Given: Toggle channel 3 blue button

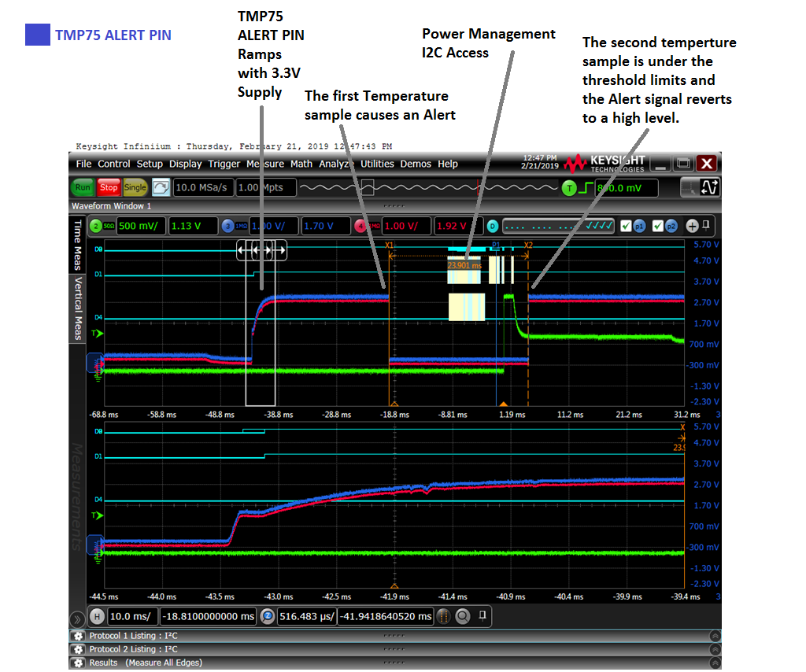Looking at the screenshot, I should coord(228,226).
